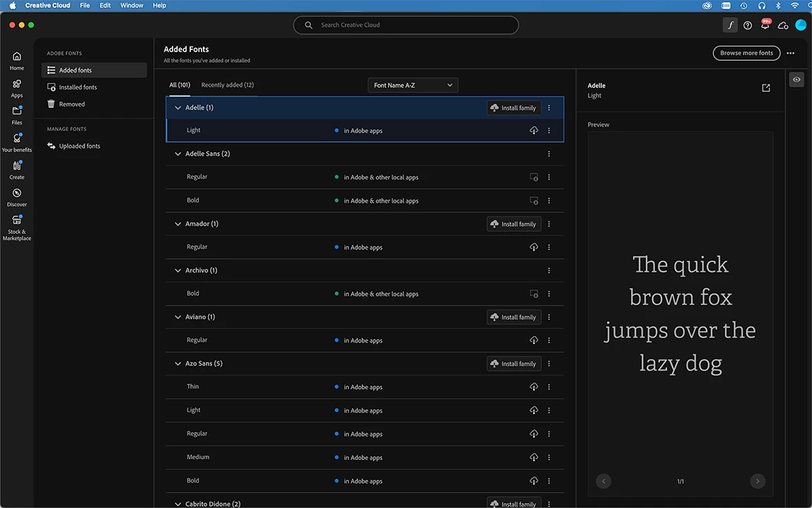Viewport: 812px width, 508px height.
Task: Click the fonts 'f' icon in header
Action: pyautogui.click(x=730, y=25)
